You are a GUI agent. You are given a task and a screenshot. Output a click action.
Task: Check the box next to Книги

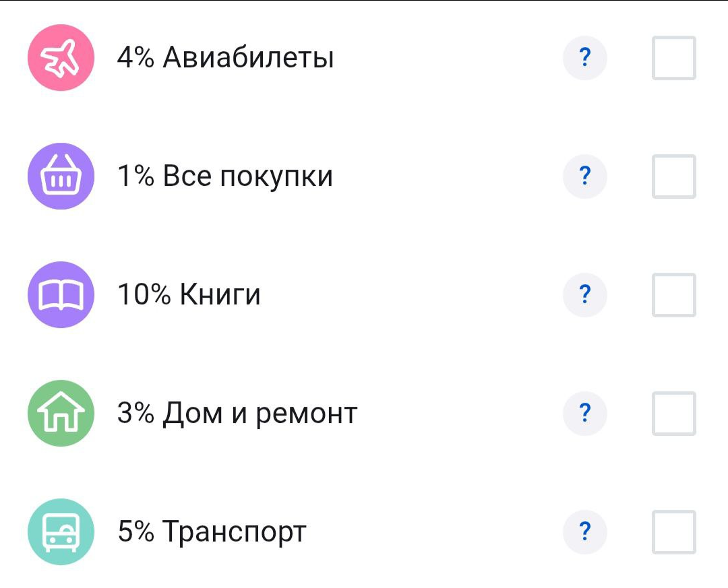pos(673,294)
